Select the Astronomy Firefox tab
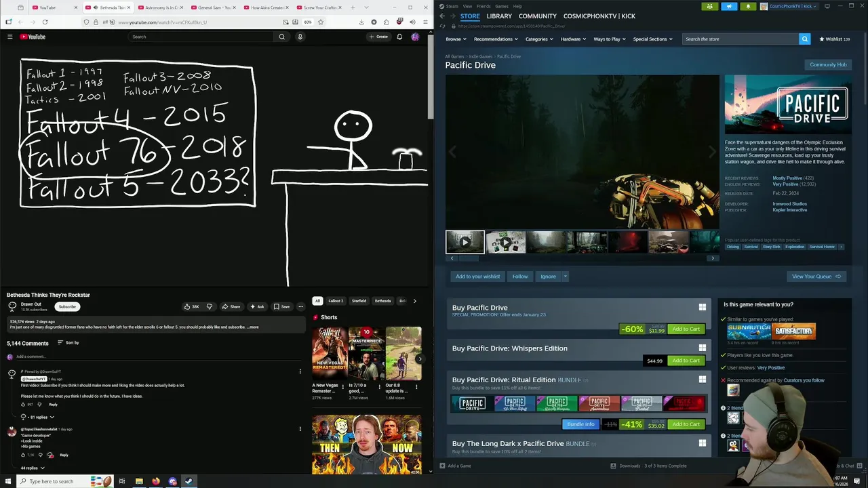The width and height of the screenshot is (868, 488). (x=160, y=7)
